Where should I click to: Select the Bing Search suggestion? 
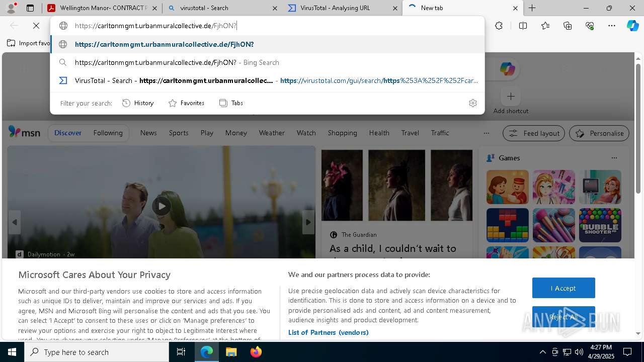[x=267, y=62]
